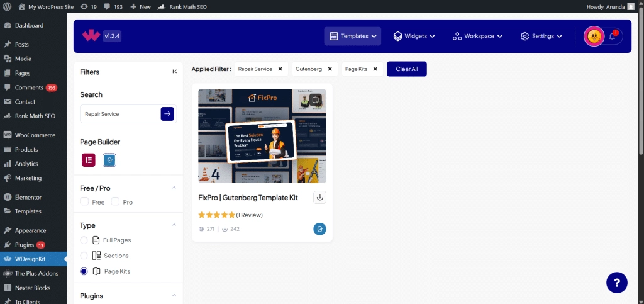
Task: Check the Free checkbox
Action: pos(84,201)
